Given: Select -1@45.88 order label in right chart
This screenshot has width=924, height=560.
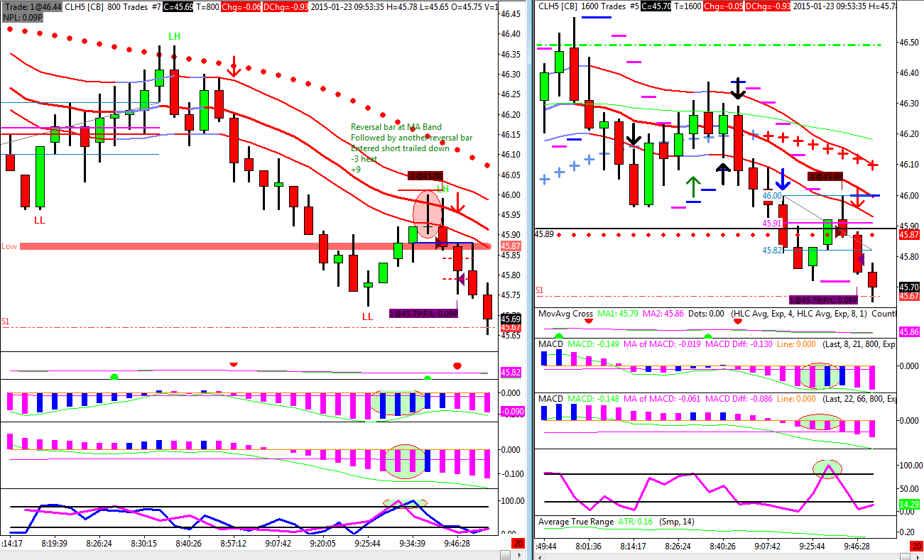Looking at the screenshot, I should click(x=825, y=176).
